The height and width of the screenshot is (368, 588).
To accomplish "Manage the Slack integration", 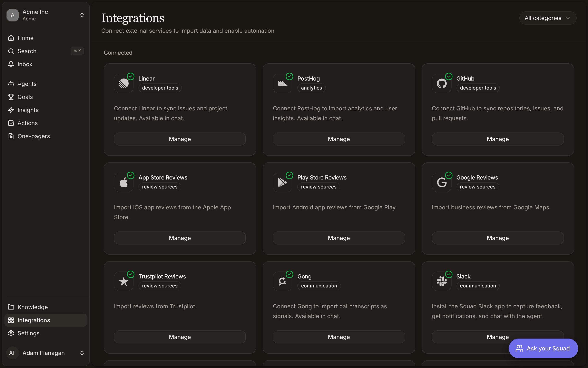I will click(498, 337).
